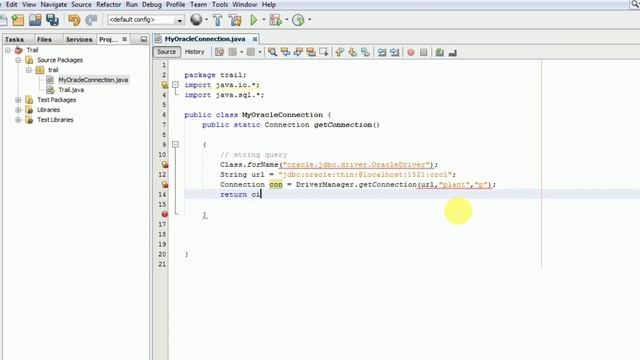Click the warning bulb on line 3

coord(164,85)
